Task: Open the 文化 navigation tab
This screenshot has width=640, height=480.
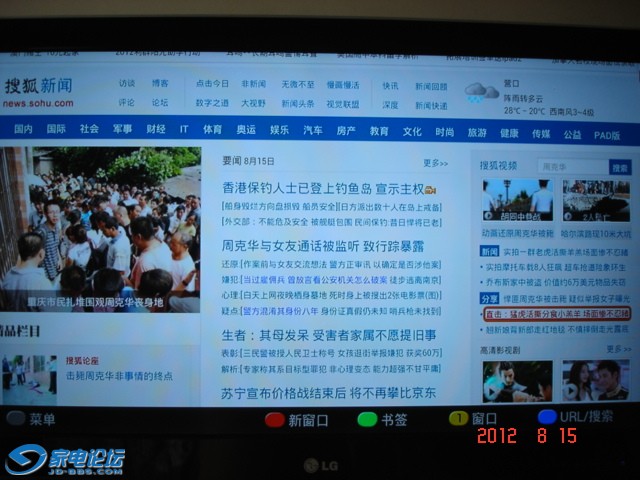Action: 412,132
